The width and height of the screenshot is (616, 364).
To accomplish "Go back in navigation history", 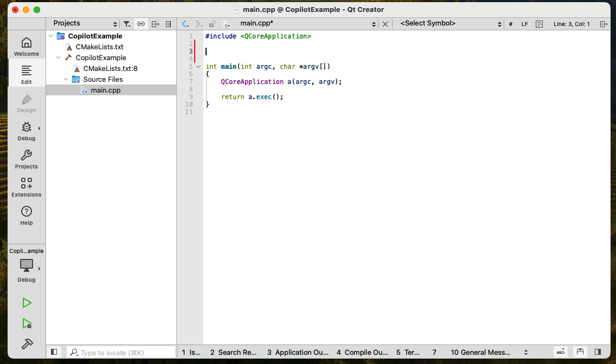I will pyautogui.click(x=185, y=24).
